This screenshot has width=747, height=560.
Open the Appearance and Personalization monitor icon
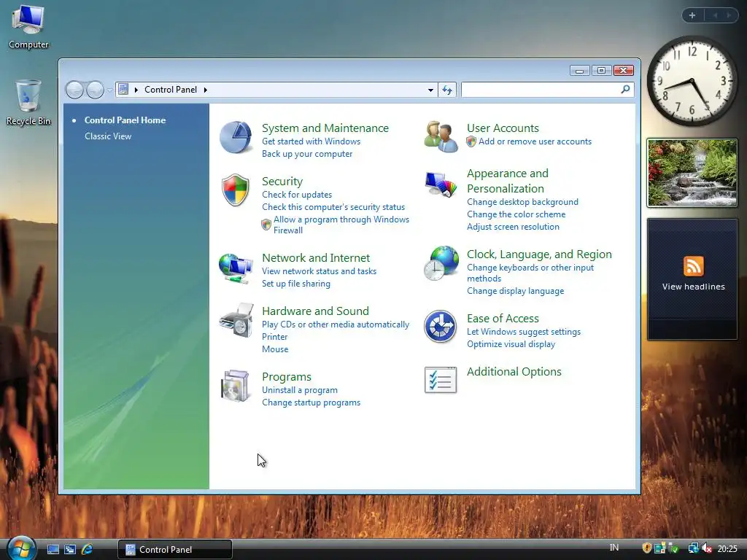point(441,184)
